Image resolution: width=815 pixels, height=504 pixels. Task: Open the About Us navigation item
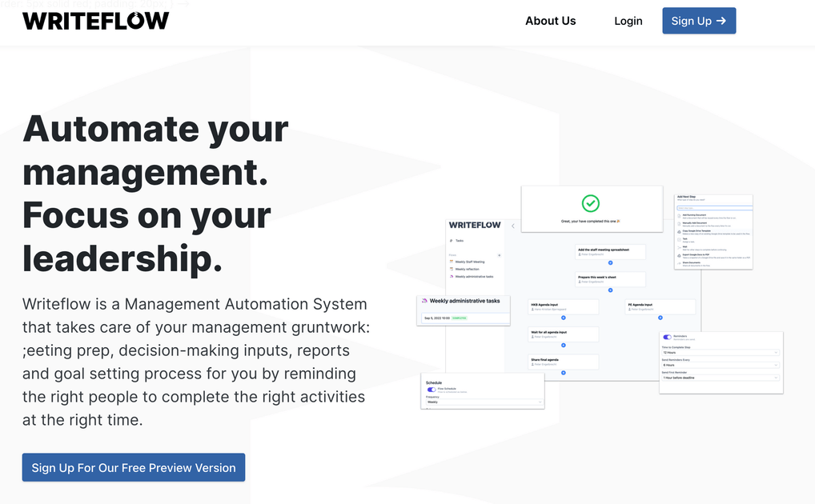[550, 21]
